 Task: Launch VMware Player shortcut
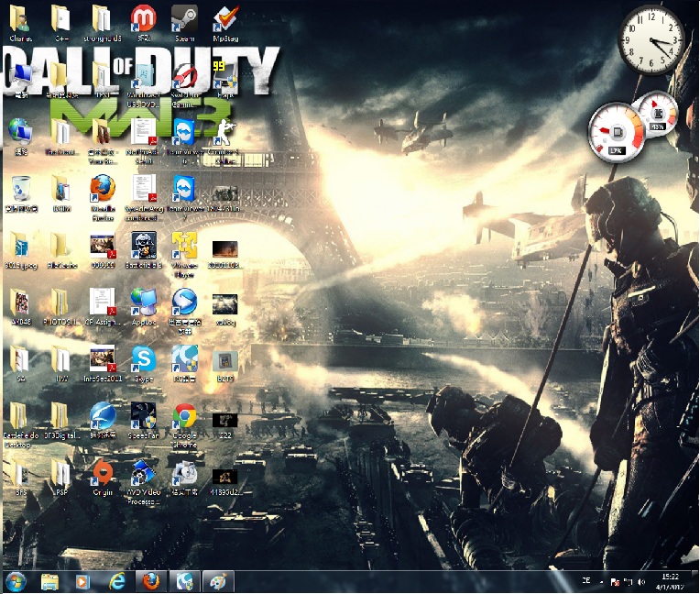pyautogui.click(x=184, y=255)
